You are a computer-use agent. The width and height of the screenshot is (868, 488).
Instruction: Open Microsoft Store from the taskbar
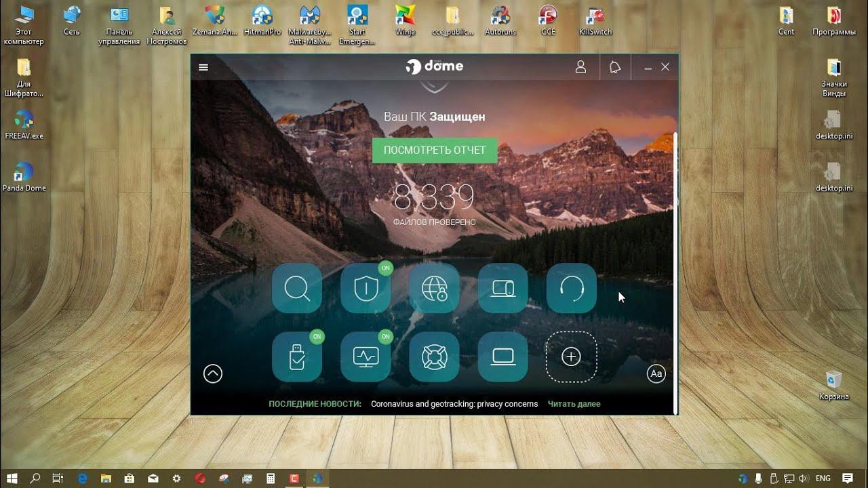coord(130,479)
